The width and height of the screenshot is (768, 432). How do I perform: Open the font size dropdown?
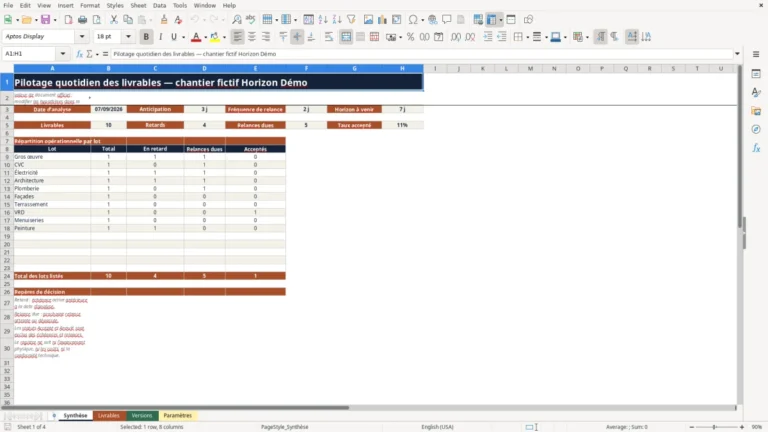point(128,37)
